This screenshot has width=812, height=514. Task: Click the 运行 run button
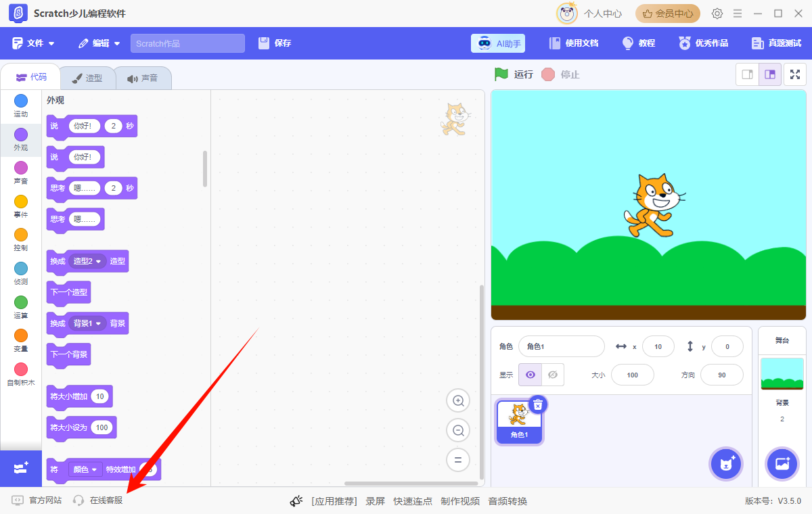513,74
